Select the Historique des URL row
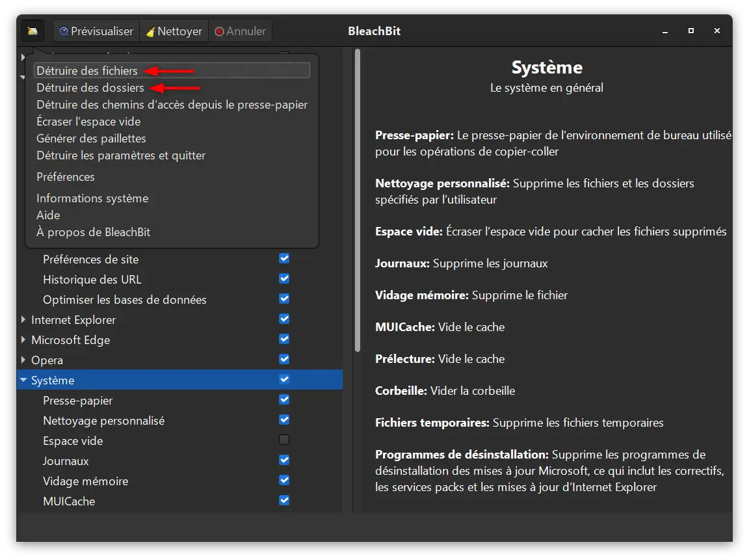 click(179, 280)
